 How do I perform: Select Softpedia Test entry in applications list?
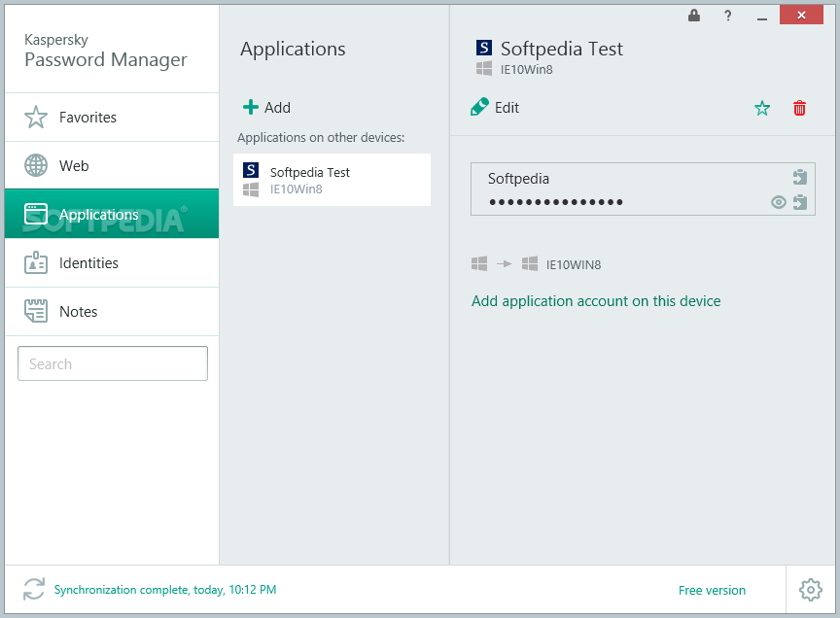coord(332,180)
